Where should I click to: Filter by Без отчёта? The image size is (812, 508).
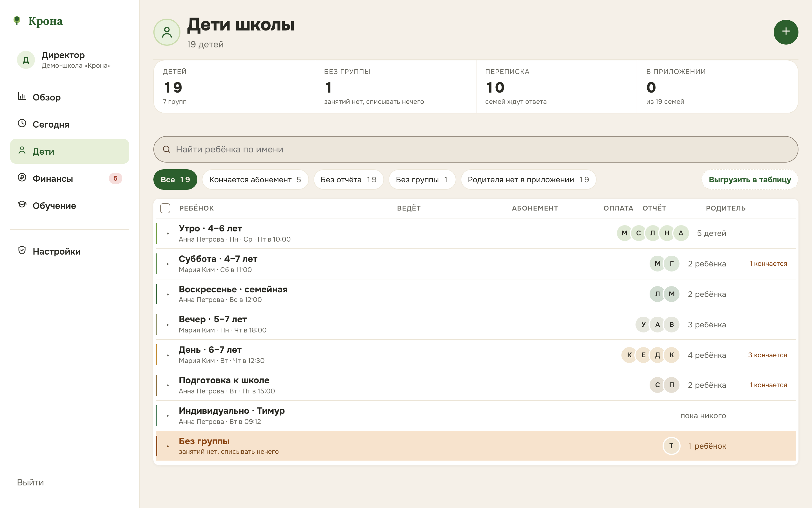348,179
